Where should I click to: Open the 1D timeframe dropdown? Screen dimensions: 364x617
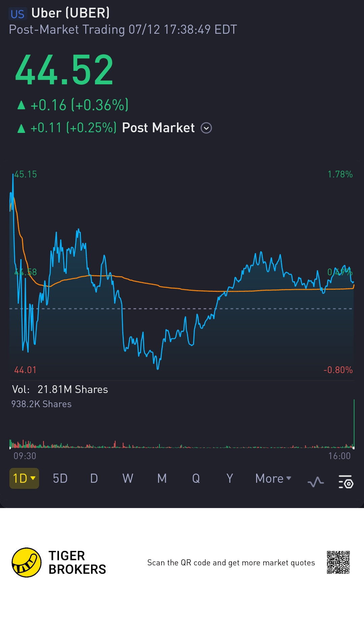[x=24, y=478]
